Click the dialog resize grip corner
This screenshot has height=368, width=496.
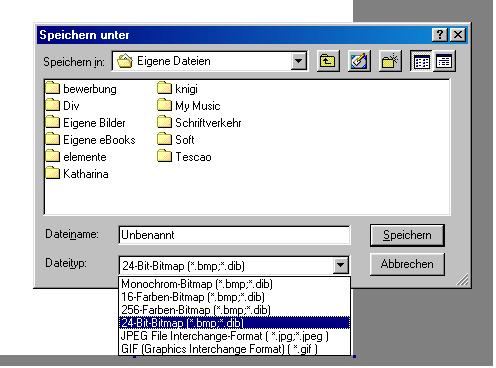[463, 279]
